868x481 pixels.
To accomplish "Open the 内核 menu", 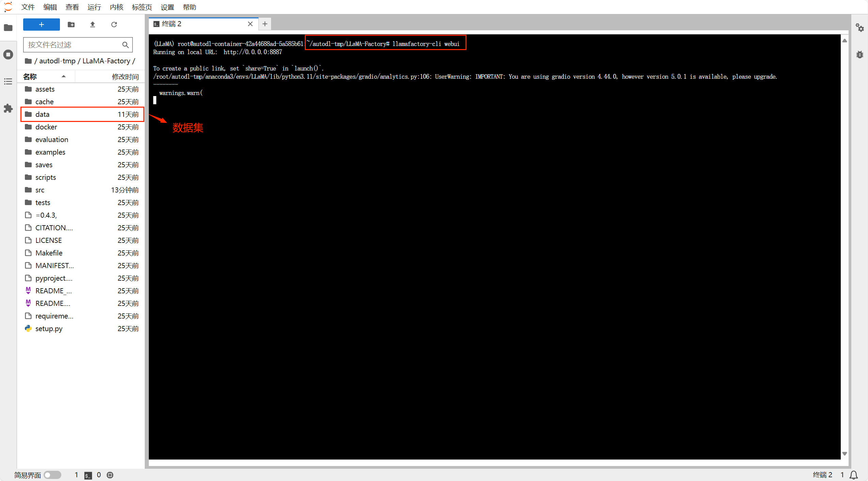I will 116,7.
